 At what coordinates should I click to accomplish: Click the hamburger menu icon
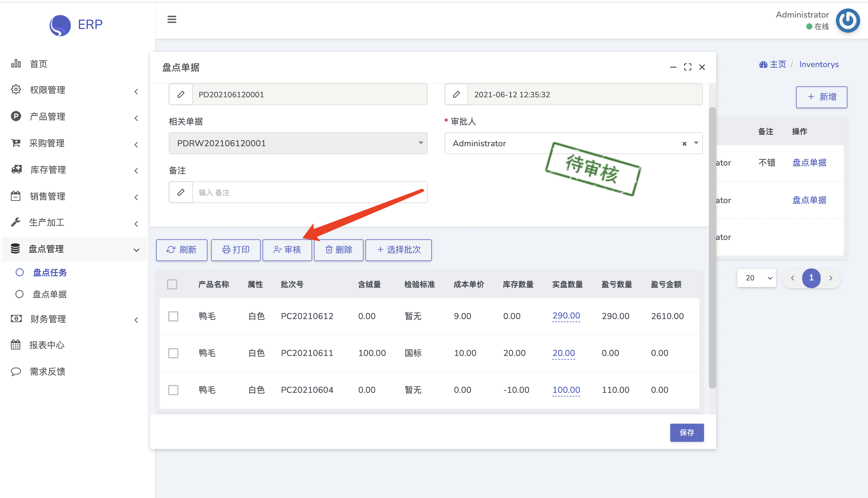172,20
